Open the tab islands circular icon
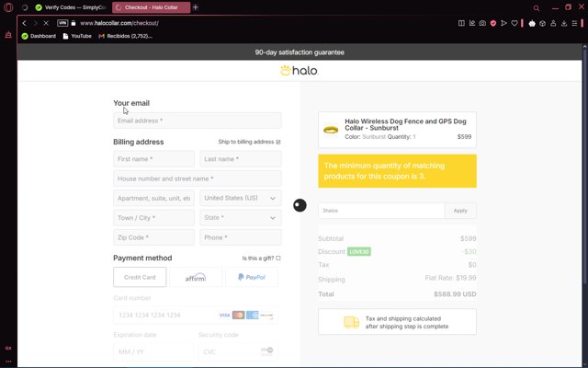The width and height of the screenshot is (588, 368). (x=25, y=7)
